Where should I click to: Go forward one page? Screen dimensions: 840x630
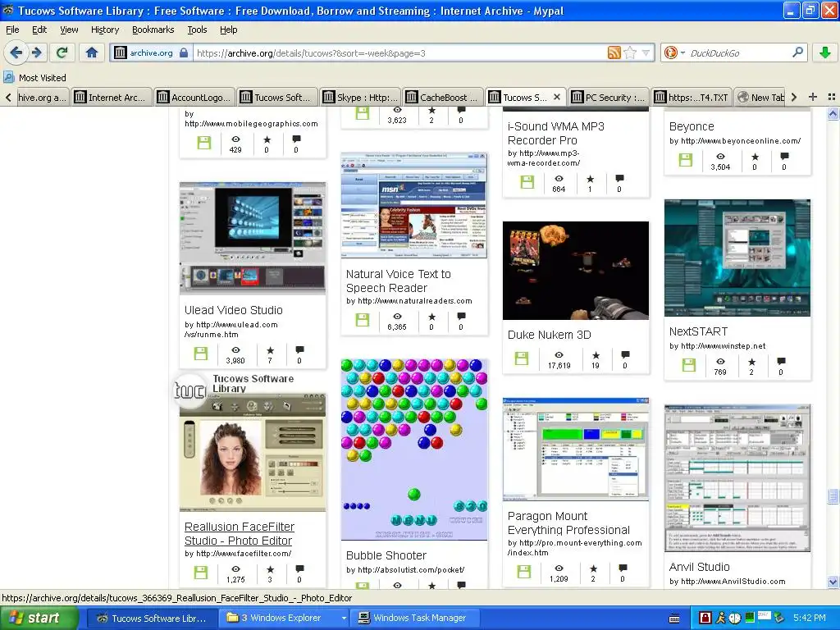click(37, 52)
